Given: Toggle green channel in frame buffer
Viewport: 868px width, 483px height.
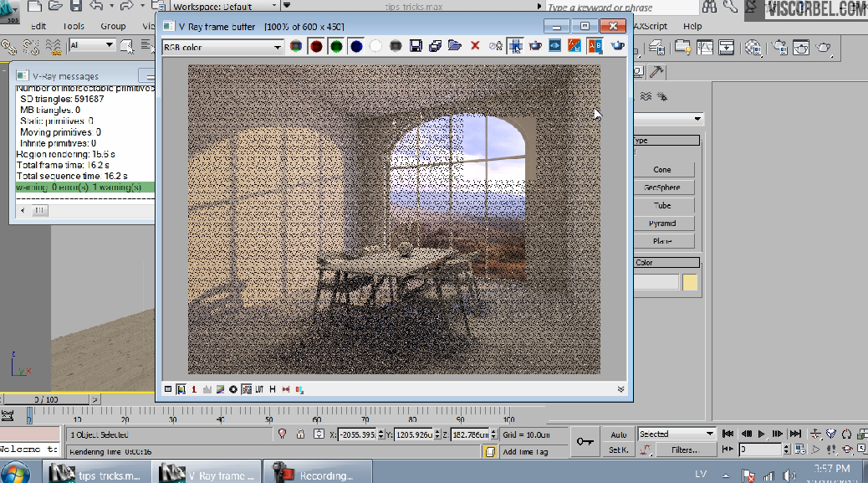Looking at the screenshot, I should (x=336, y=47).
